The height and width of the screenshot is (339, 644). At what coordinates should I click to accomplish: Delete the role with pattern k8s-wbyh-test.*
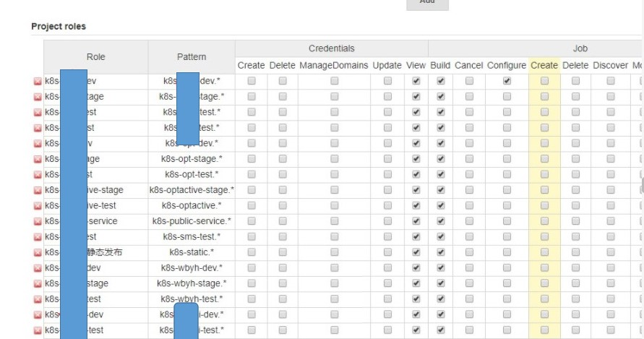click(x=38, y=299)
